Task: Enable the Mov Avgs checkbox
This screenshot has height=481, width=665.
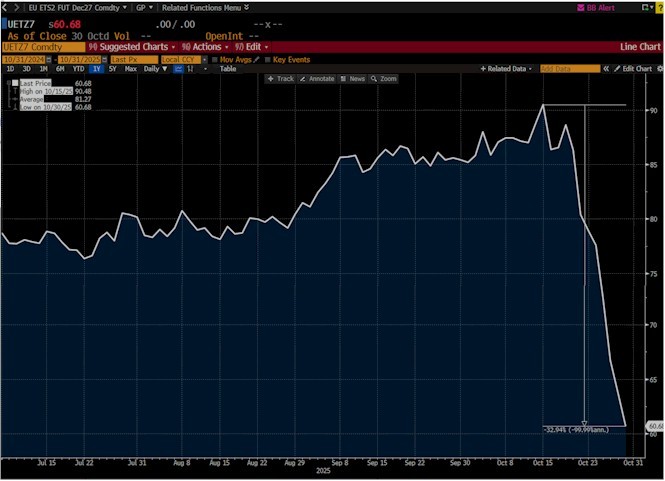Action: point(216,59)
